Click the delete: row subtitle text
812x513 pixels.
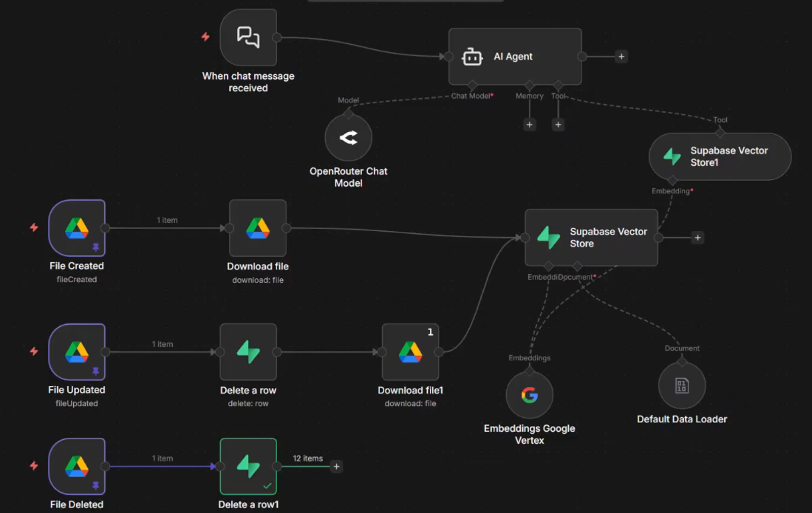pyautogui.click(x=248, y=403)
